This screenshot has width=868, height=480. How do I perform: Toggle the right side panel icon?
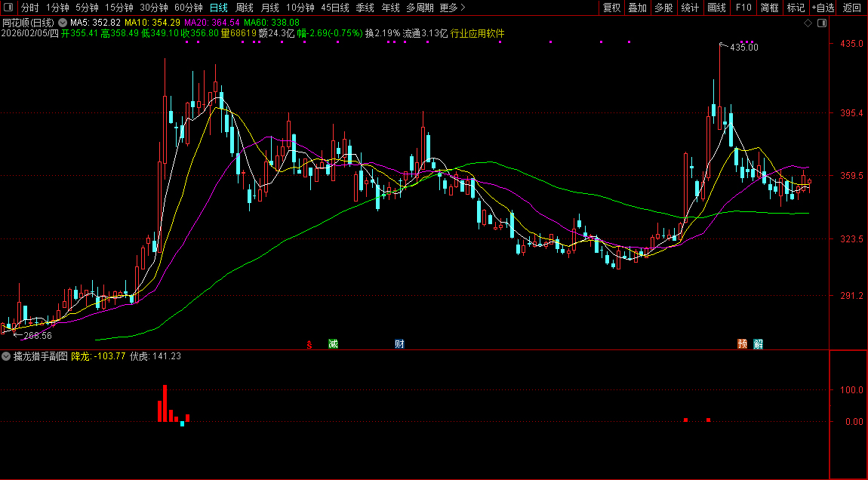click(x=821, y=23)
